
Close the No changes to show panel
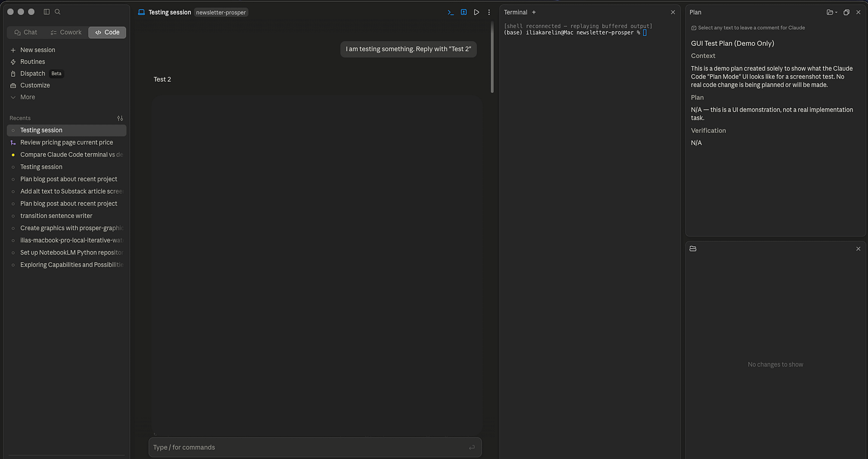pos(858,249)
